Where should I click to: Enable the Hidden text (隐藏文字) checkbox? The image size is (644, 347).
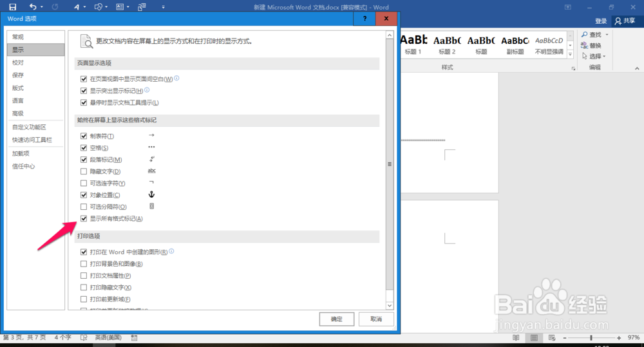point(84,171)
